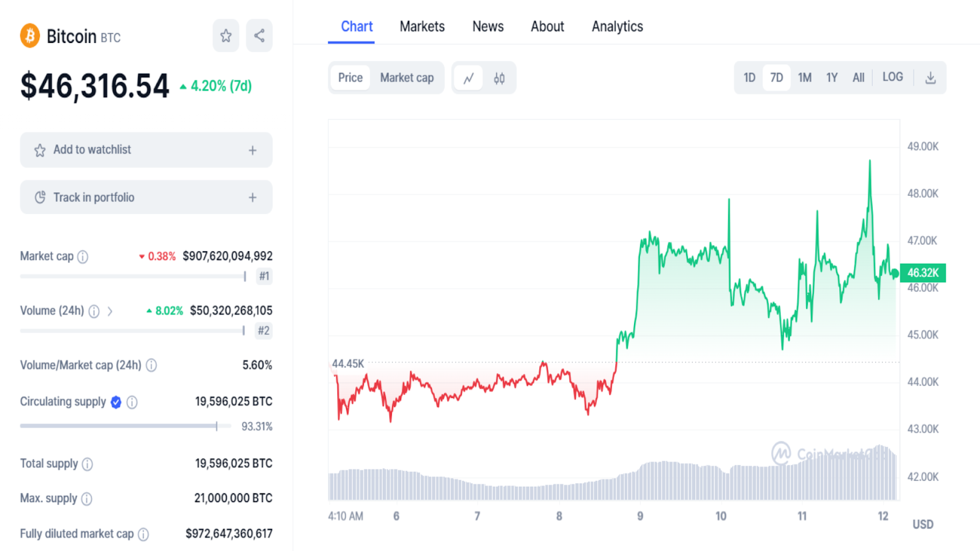Screen dimensions: 980x551
Task: Open the share icon button
Action: pos(259,36)
